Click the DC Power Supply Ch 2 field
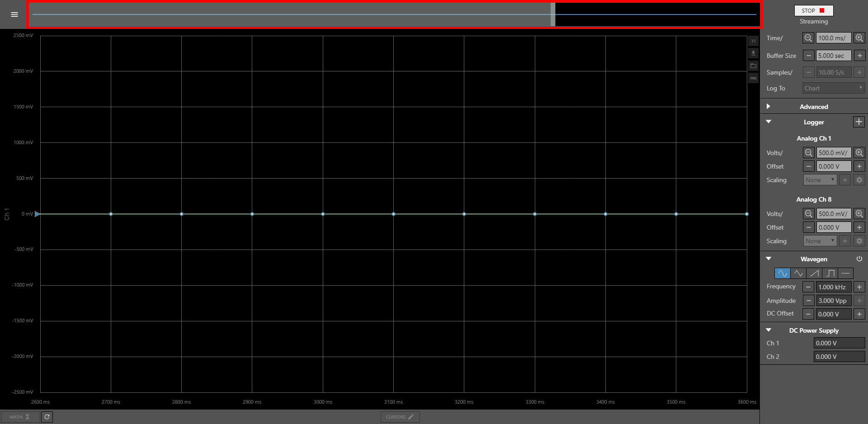The height and width of the screenshot is (424, 868). (839, 357)
